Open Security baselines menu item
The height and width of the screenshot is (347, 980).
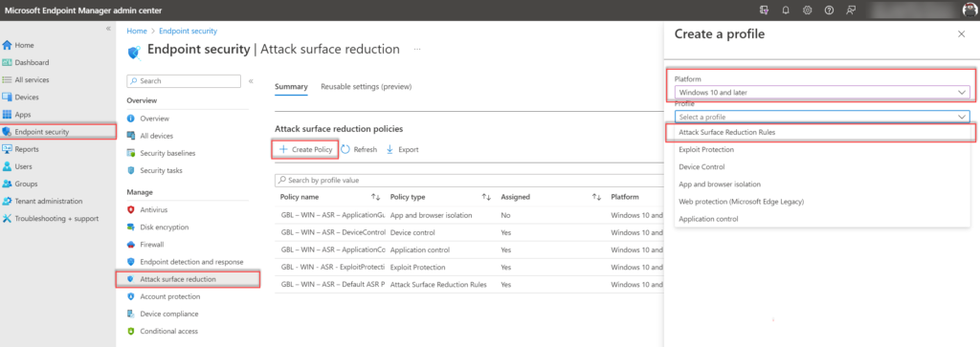[167, 153]
